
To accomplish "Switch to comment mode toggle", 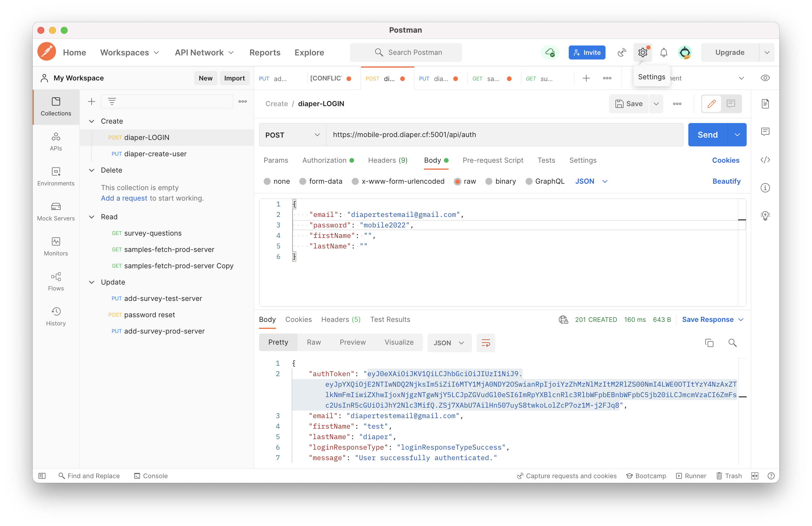I will tap(731, 104).
